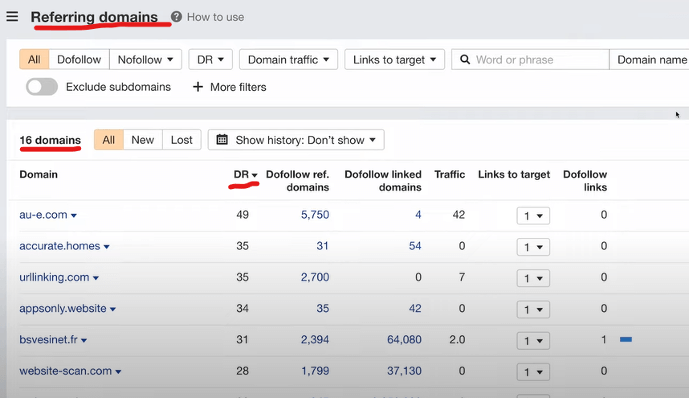The image size is (690, 398).
Task: Click the 16 domains count label
Action: pyautogui.click(x=50, y=140)
